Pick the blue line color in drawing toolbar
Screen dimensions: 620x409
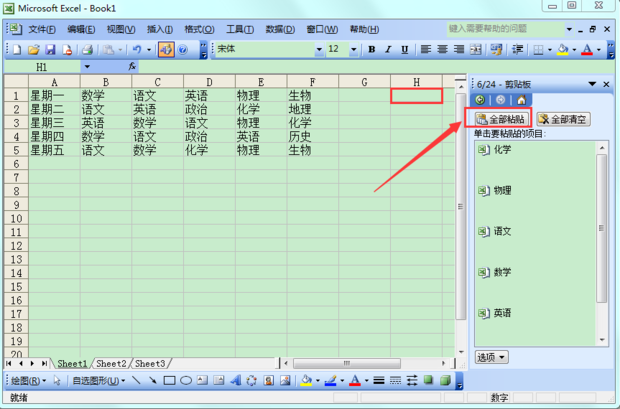pyautogui.click(x=330, y=381)
